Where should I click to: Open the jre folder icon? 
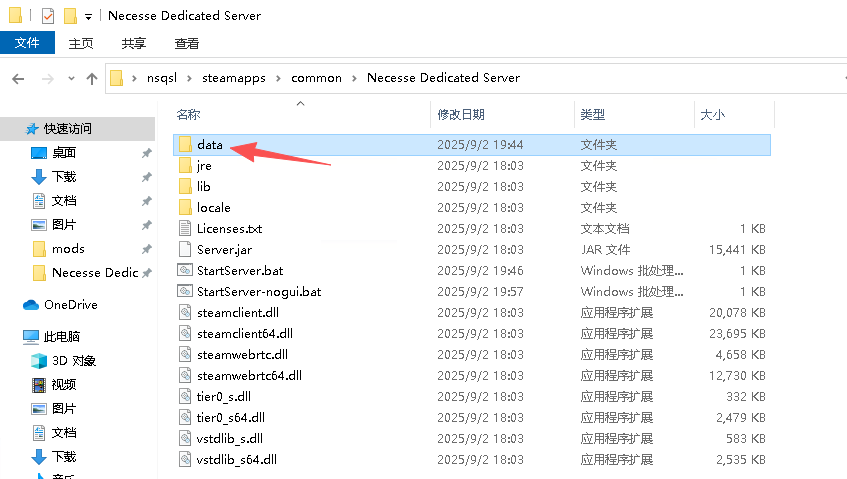[185, 165]
